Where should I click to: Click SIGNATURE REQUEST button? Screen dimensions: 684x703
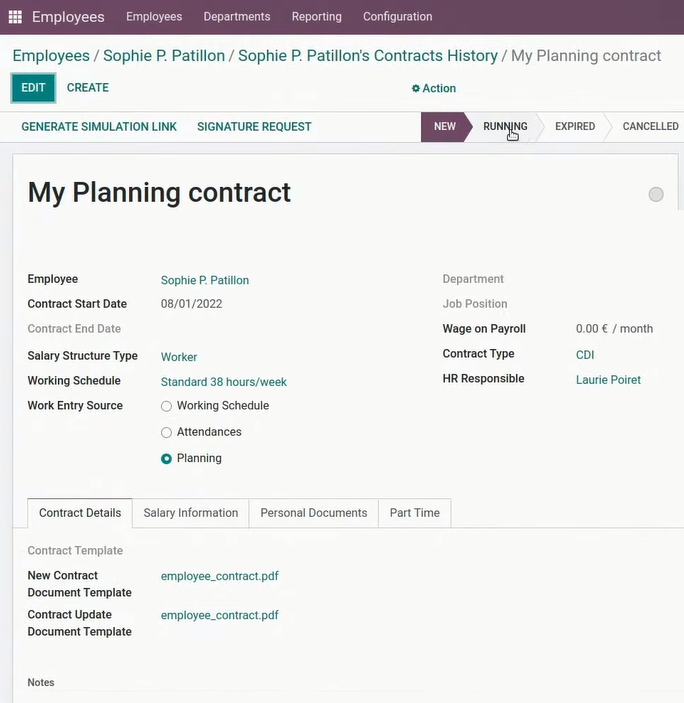click(x=254, y=127)
